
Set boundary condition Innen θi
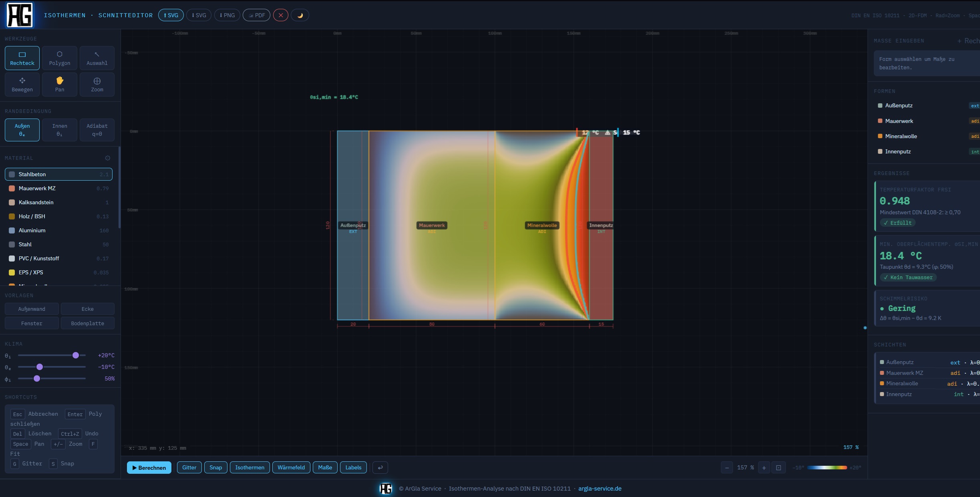point(60,130)
